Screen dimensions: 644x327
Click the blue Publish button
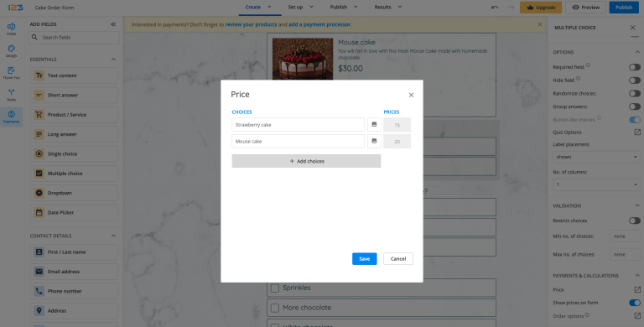coord(624,8)
